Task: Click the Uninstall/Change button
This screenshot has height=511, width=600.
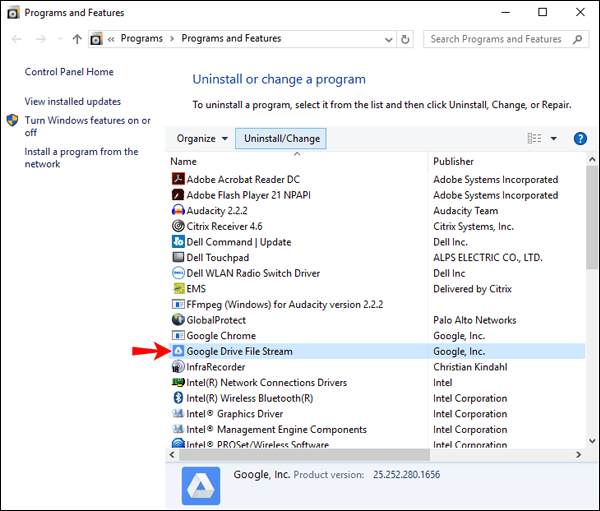Action: 282,139
